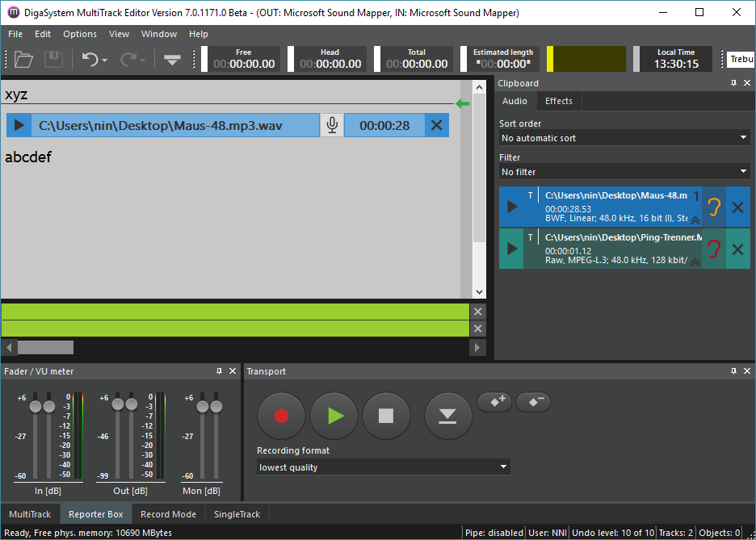
Task: Click the left In [dB] fader knob
Action: (35, 406)
